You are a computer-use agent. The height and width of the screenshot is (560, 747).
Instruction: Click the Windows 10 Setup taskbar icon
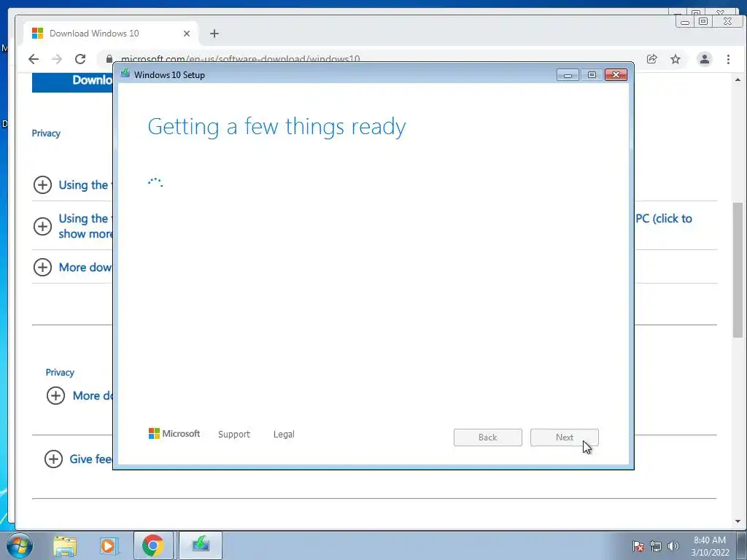click(201, 545)
